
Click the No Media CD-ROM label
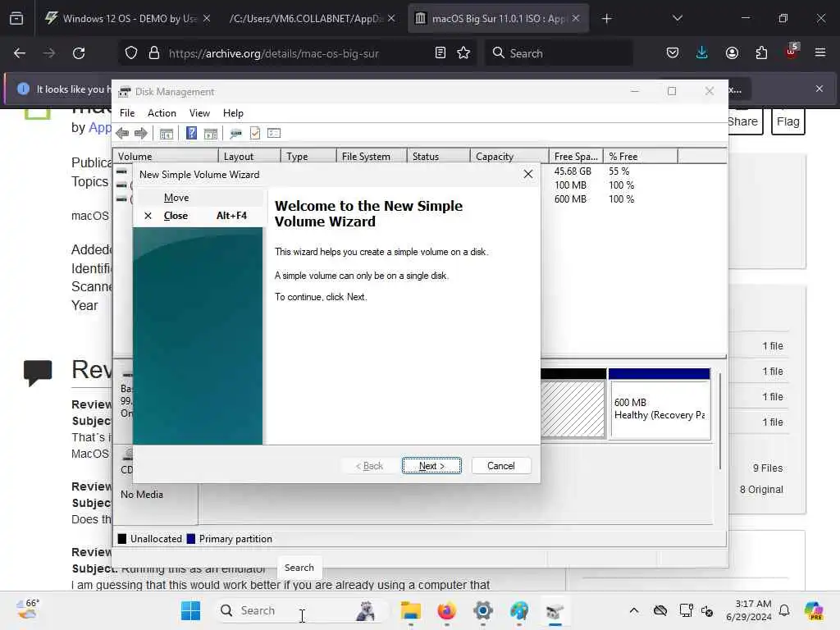coord(142,495)
